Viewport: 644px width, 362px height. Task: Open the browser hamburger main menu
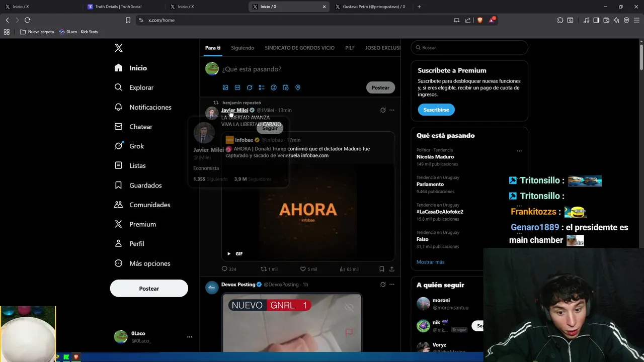click(x=636, y=20)
